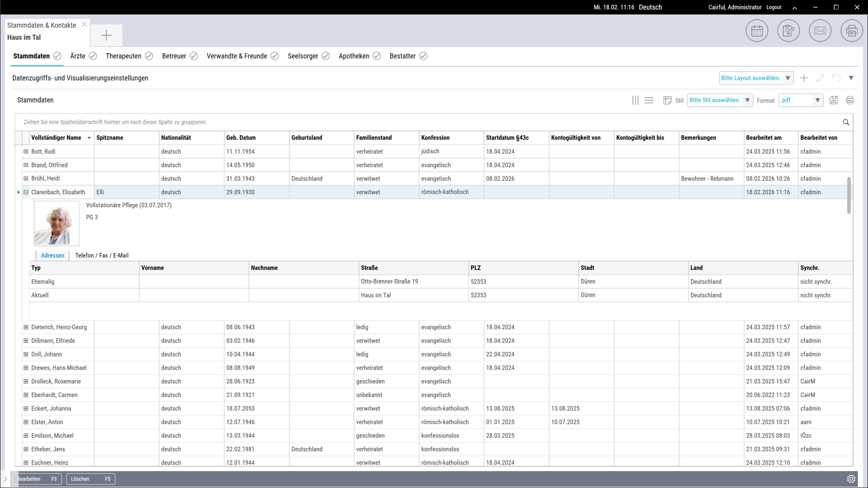Click the save export icon beside format
Screen dimensions: 868x488
[x=834, y=100]
